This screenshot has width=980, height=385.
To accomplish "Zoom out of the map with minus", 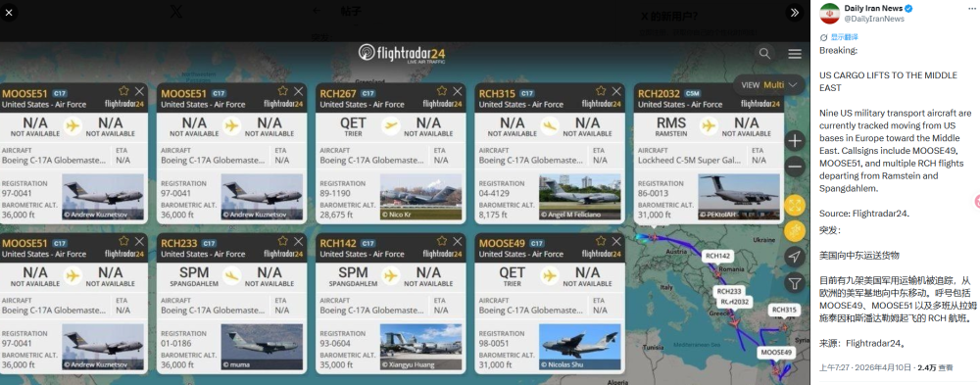I will coord(795,167).
